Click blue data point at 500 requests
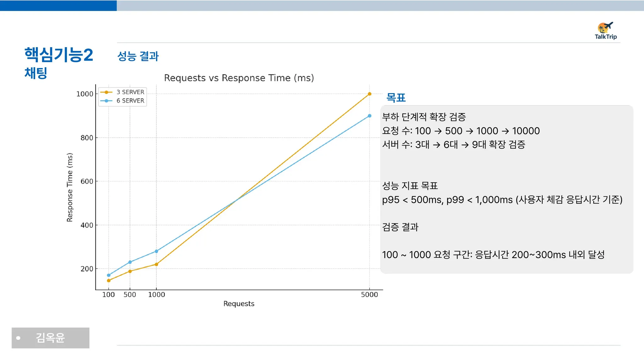The image size is (644, 362). (130, 262)
